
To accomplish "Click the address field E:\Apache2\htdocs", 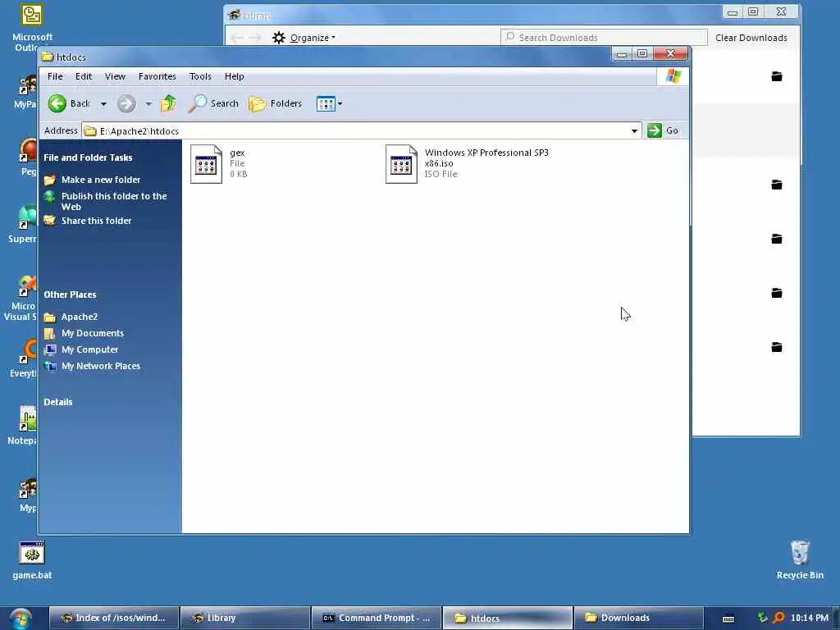I will pos(356,130).
